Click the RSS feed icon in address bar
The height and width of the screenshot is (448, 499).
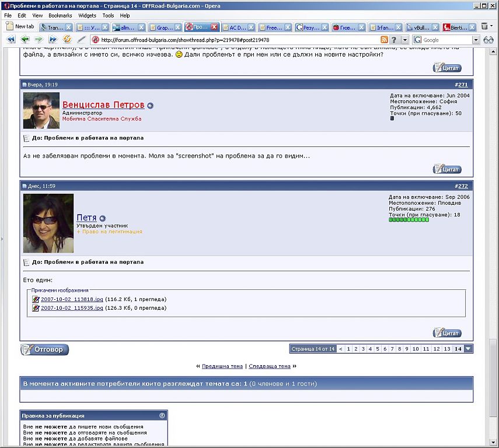384,40
